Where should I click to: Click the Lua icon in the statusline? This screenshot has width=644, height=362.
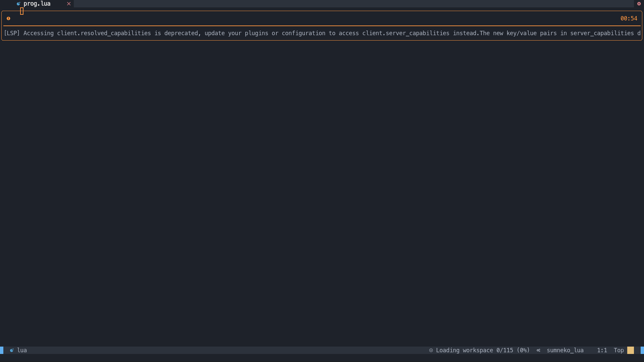(12, 350)
